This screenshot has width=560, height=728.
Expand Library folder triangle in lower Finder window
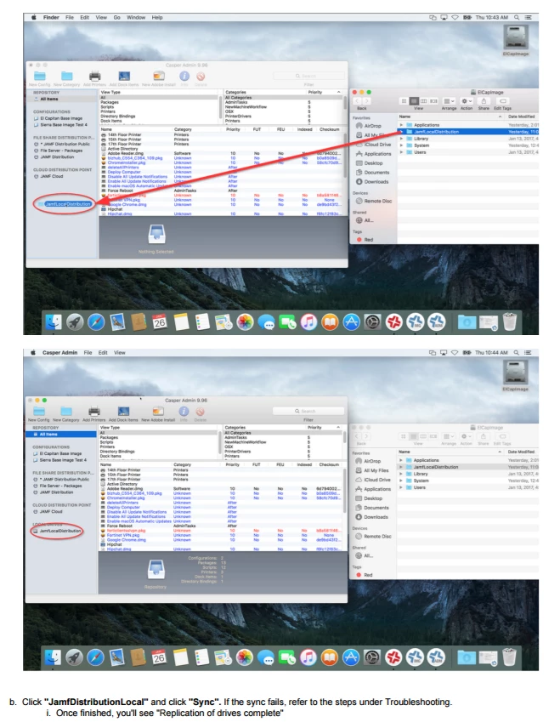click(401, 474)
